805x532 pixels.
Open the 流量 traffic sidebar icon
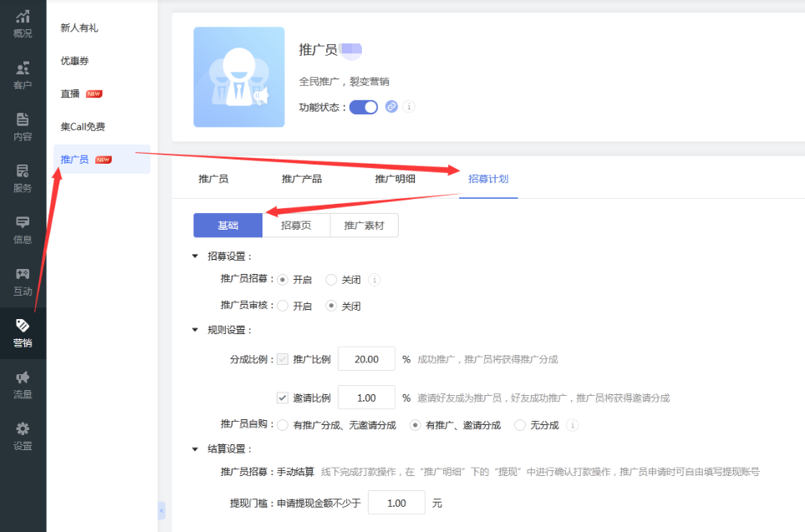23,385
